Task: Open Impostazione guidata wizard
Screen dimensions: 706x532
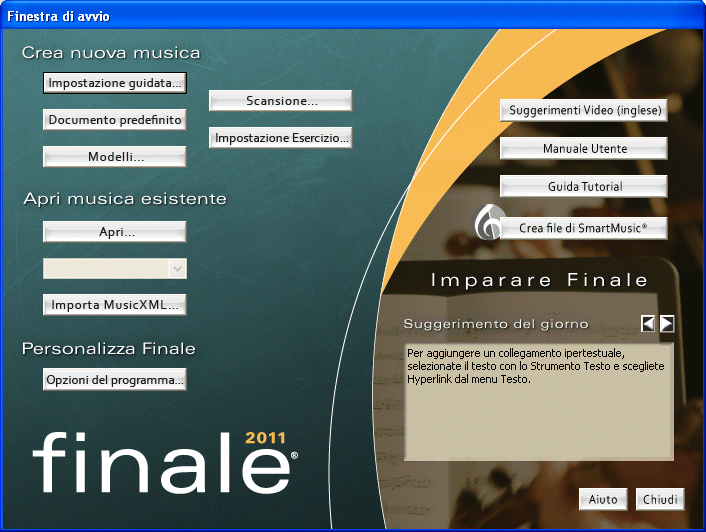Action: pos(115,83)
